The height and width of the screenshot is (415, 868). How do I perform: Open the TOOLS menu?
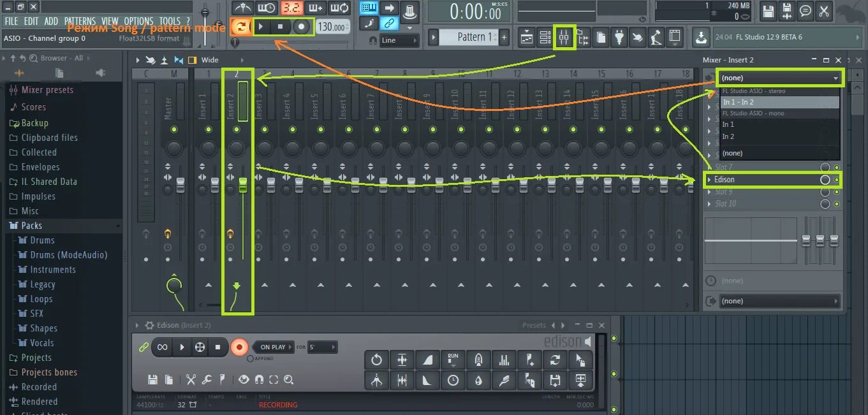click(170, 21)
